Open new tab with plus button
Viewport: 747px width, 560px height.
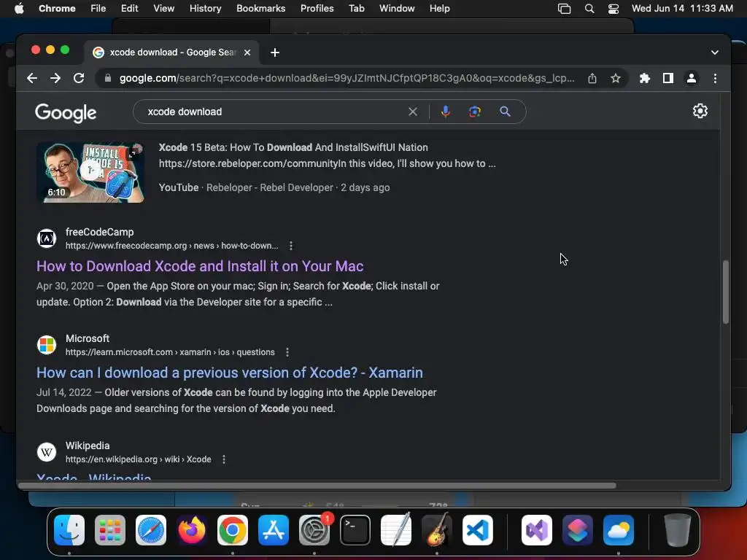275,52
